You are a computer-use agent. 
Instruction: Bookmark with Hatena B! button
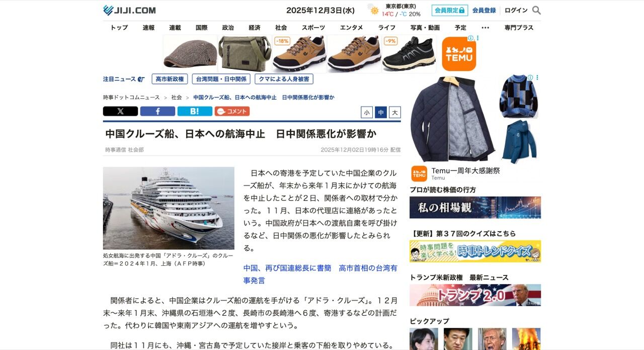click(x=195, y=111)
